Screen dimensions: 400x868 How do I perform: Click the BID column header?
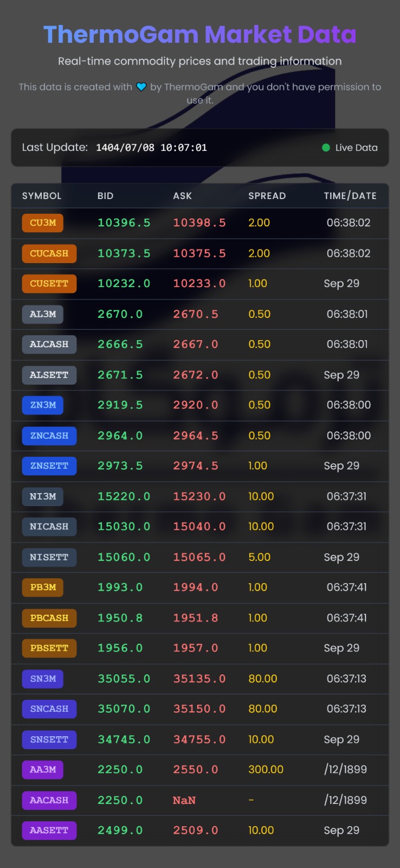[x=106, y=196]
